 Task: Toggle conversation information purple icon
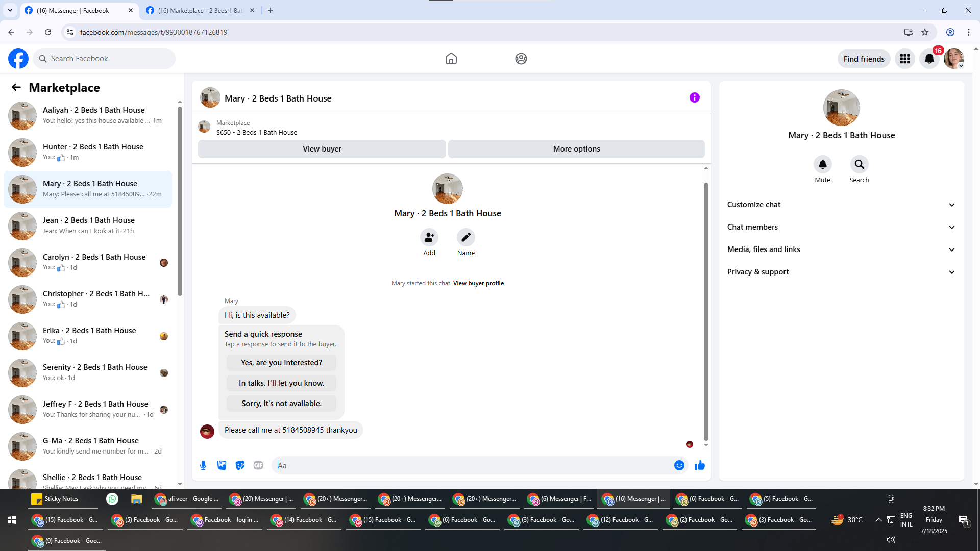(694, 97)
